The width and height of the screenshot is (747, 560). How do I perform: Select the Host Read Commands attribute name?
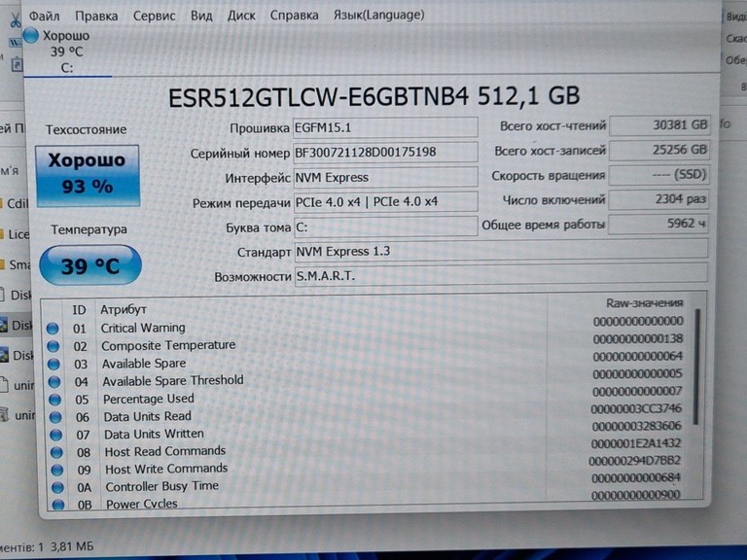(x=165, y=451)
